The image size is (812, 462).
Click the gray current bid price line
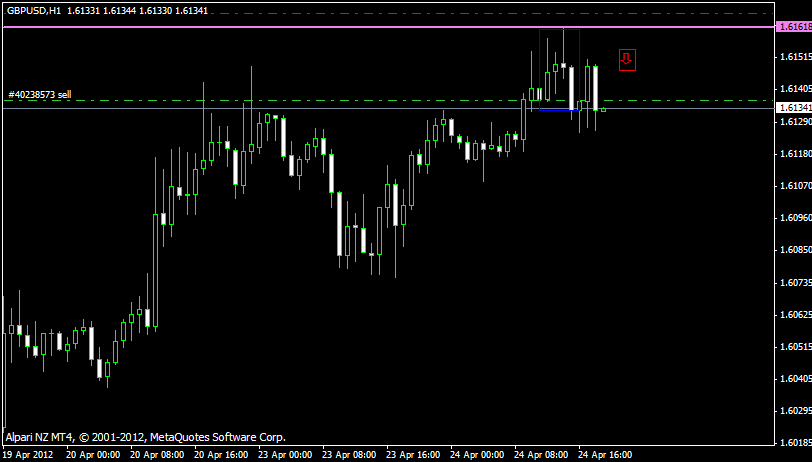388,108
